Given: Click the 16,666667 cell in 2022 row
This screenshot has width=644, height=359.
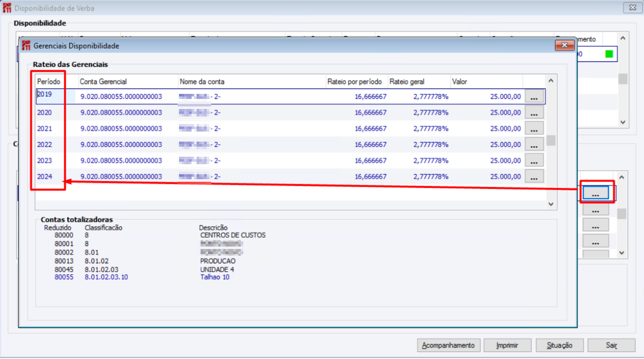Looking at the screenshot, I should (x=371, y=145).
